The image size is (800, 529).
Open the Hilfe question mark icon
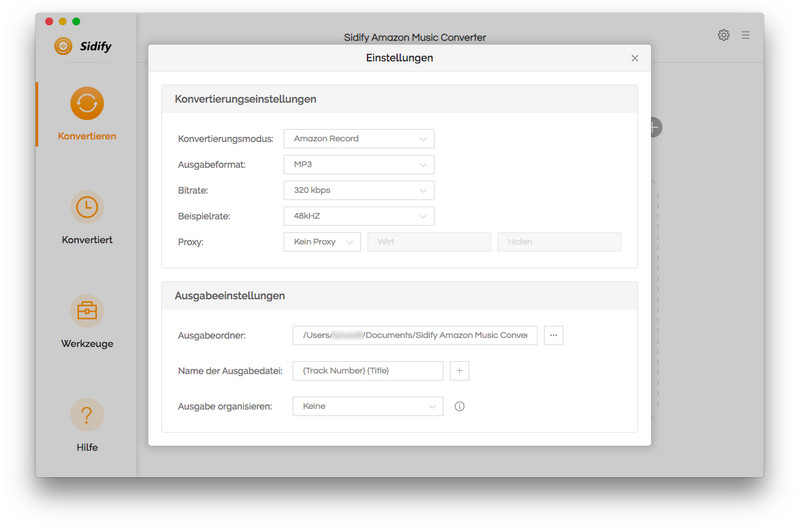pyautogui.click(x=87, y=415)
